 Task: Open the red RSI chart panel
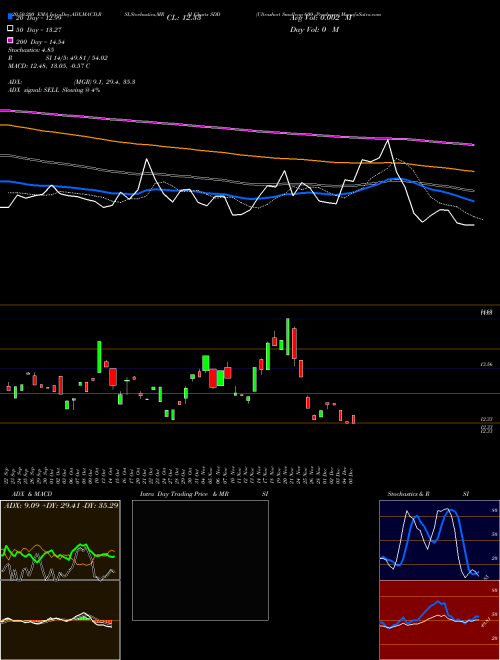(x=439, y=620)
